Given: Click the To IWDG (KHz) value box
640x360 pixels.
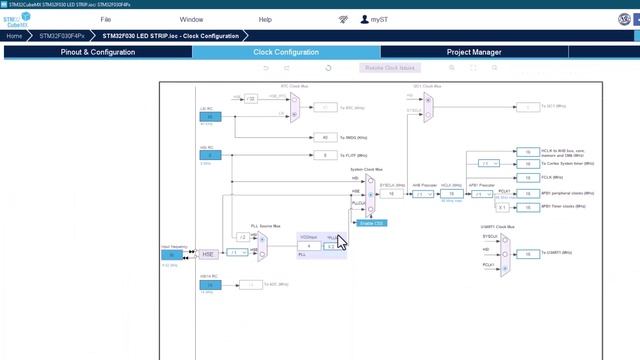Looking at the screenshot, I should [325, 138].
